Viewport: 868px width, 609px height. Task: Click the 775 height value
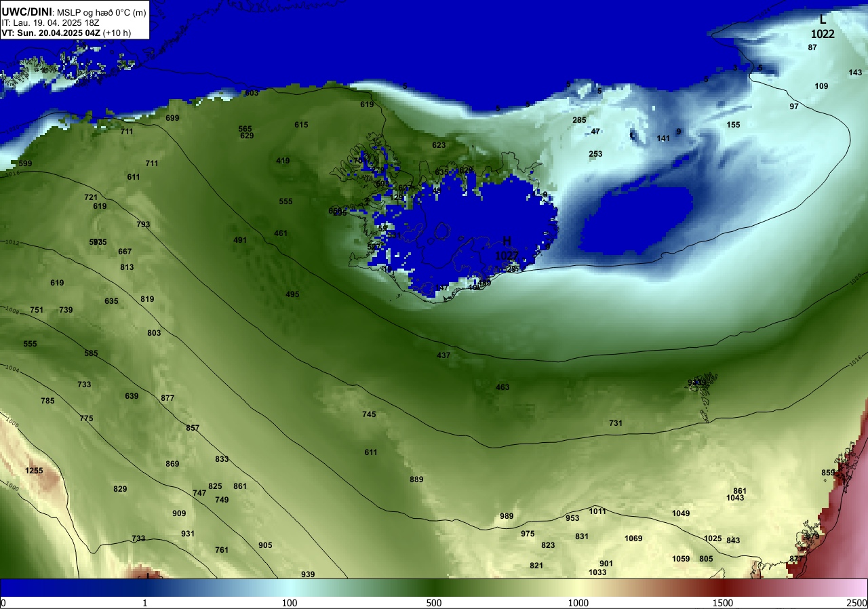[x=86, y=418]
